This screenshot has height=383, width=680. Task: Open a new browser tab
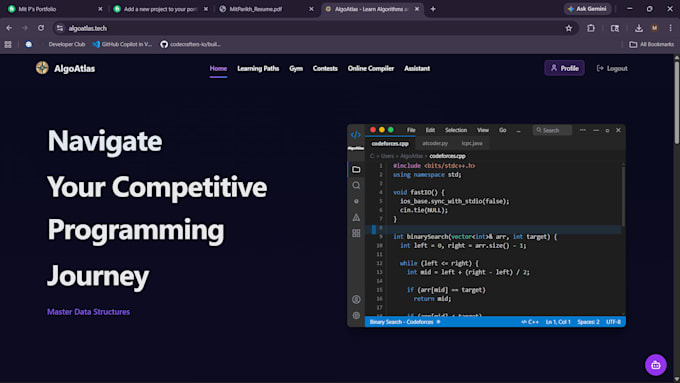pos(432,9)
